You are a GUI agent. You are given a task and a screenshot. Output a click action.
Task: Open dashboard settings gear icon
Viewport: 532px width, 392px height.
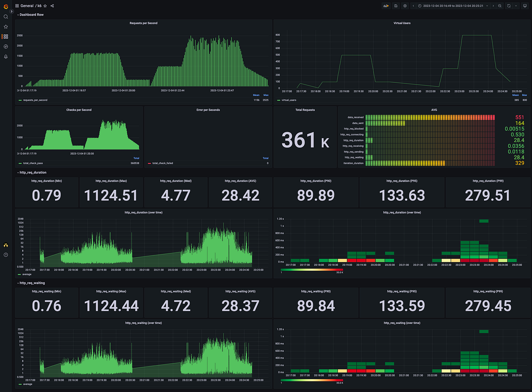pos(404,6)
